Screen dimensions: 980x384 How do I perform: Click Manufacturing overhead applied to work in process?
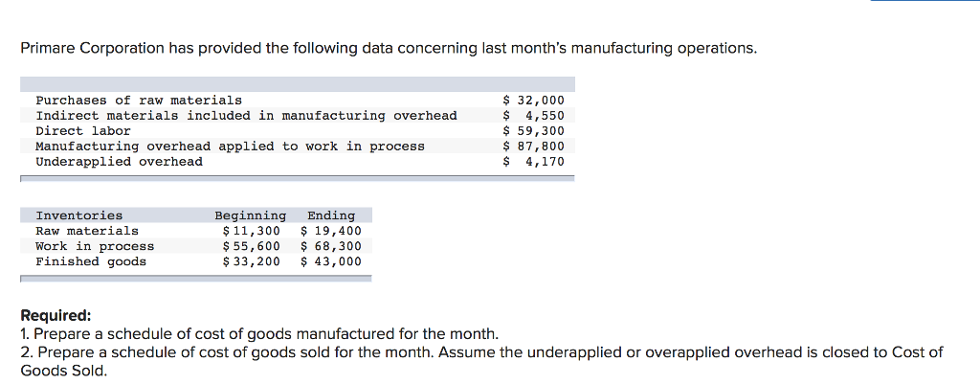pyautogui.click(x=230, y=147)
